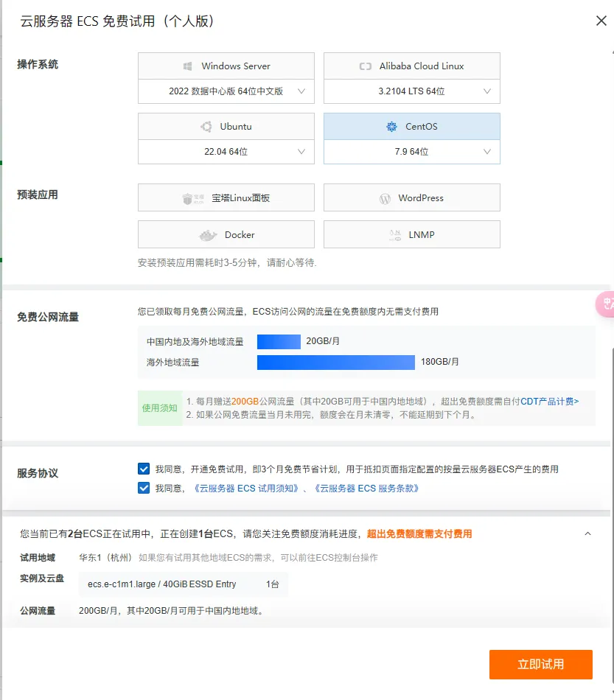Click the Alibaba Cloud Linux logo icon

tap(366, 66)
